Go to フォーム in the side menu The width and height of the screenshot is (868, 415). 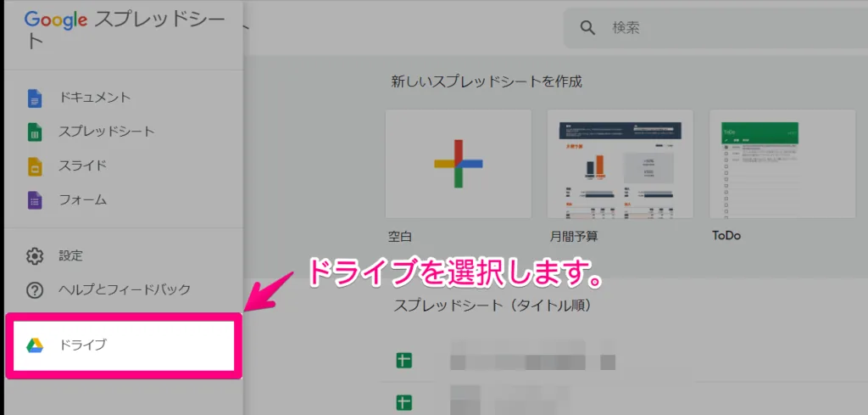124,200
